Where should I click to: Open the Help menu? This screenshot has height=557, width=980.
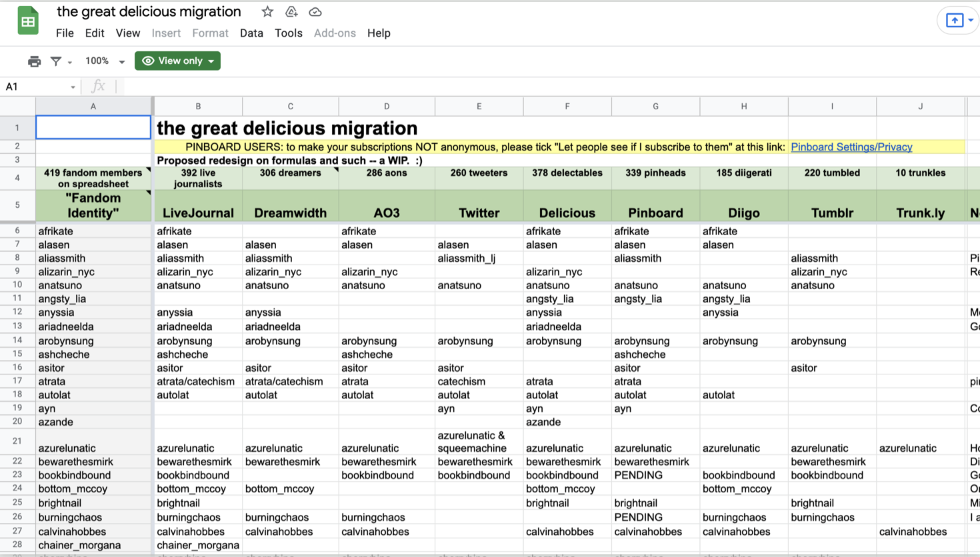coord(379,33)
